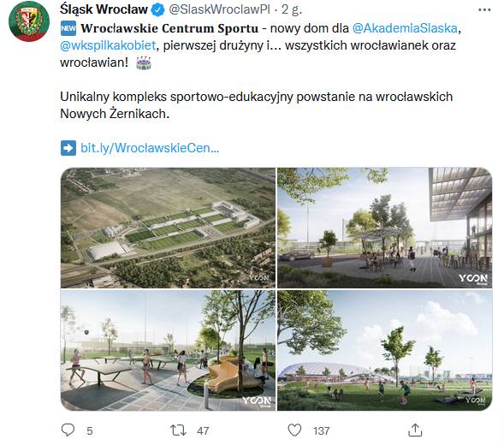Image resolution: width=504 pixels, height=445 pixels.
Task: Open the @AkademiaSlaska mention
Action: tap(405, 28)
